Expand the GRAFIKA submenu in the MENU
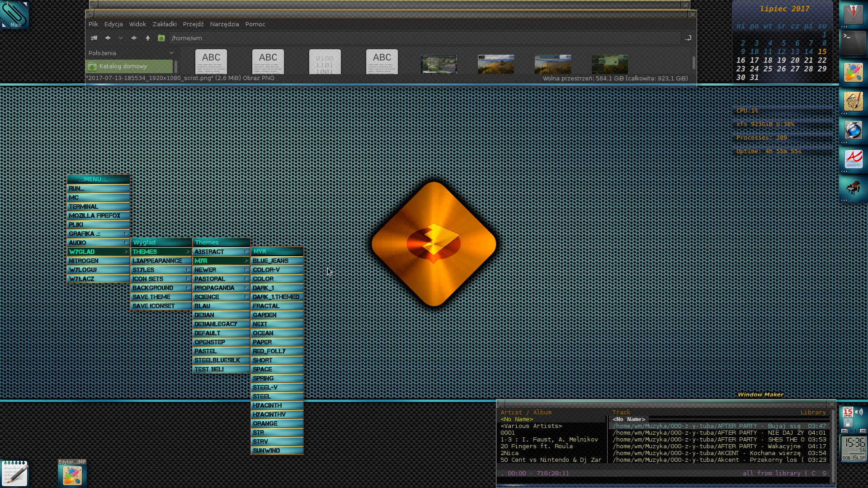868x488 pixels. point(98,234)
